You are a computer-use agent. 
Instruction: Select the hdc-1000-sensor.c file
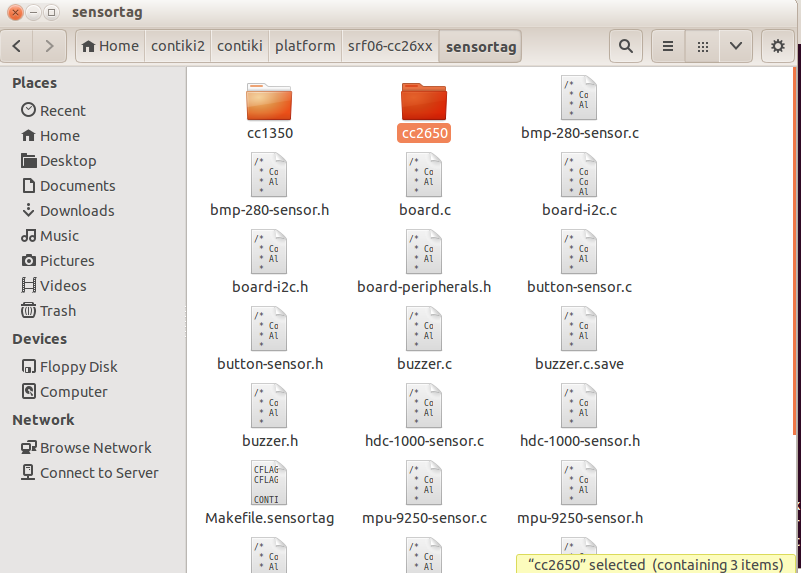pos(424,417)
